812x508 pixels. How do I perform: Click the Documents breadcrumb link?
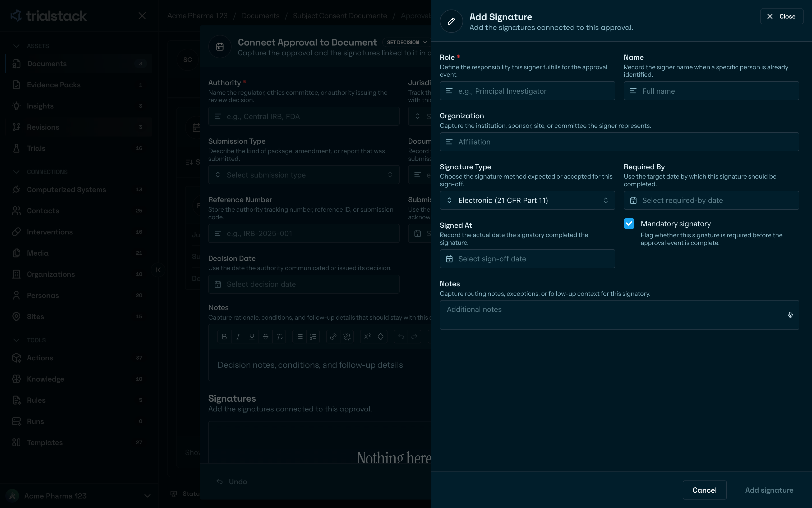[x=260, y=16]
